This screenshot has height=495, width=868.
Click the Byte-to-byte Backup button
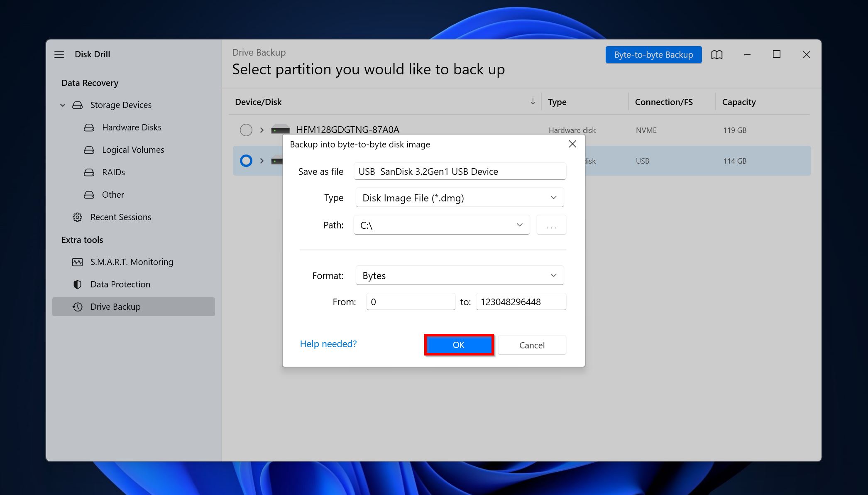[653, 54]
